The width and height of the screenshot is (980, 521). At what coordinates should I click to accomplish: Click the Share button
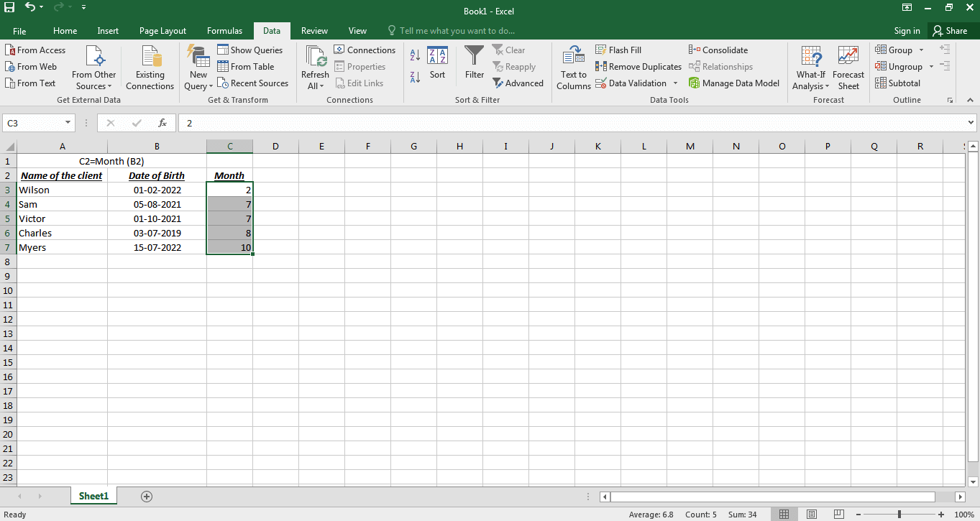[x=950, y=31]
